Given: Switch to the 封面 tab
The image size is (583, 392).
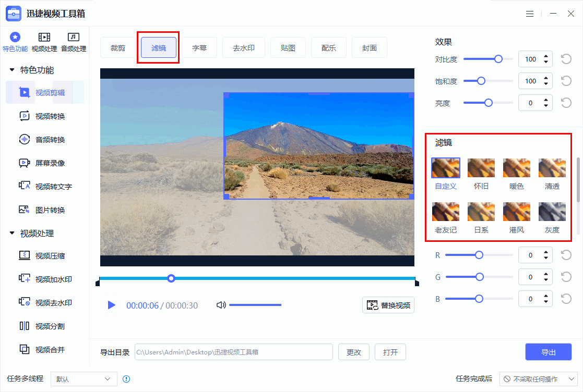Looking at the screenshot, I should click(x=370, y=47).
